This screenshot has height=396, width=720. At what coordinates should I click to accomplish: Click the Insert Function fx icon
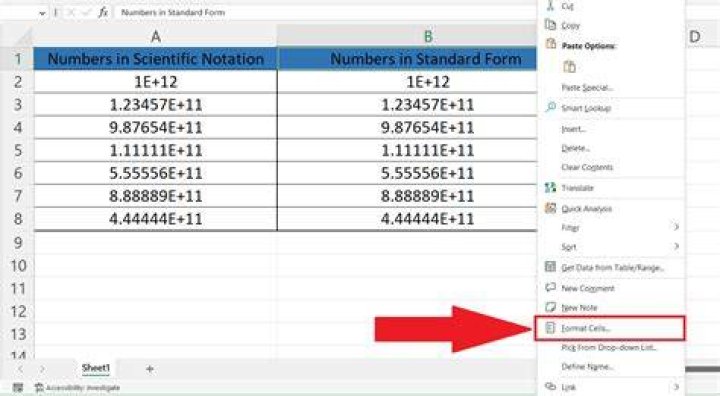pos(103,12)
